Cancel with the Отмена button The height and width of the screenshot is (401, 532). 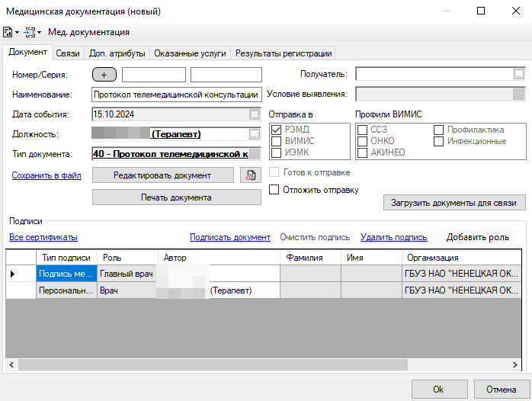[502, 389]
